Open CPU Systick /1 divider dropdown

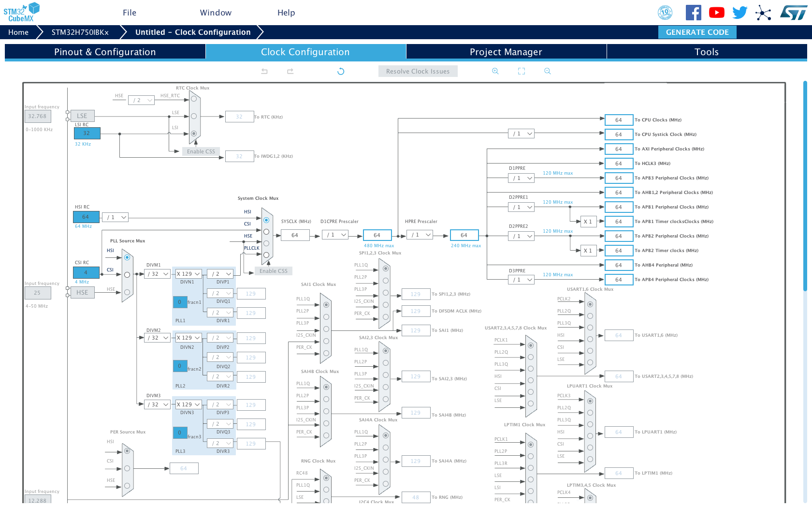pos(521,134)
